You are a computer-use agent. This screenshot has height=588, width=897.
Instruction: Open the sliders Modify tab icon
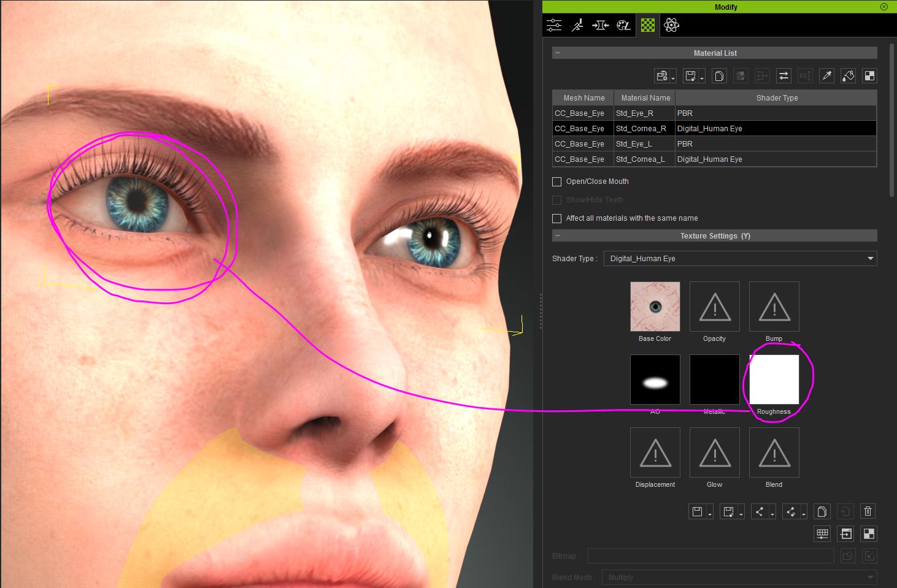[x=554, y=25]
